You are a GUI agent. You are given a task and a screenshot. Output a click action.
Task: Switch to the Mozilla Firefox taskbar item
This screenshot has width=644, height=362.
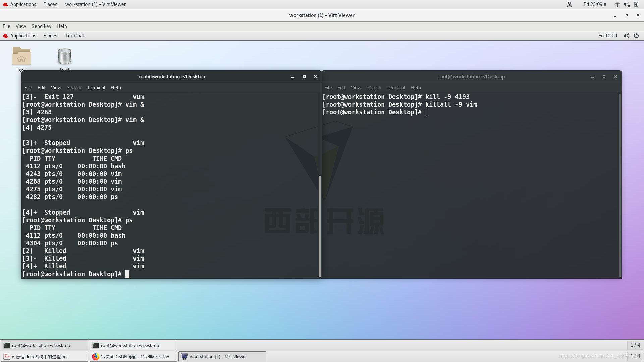click(133, 357)
